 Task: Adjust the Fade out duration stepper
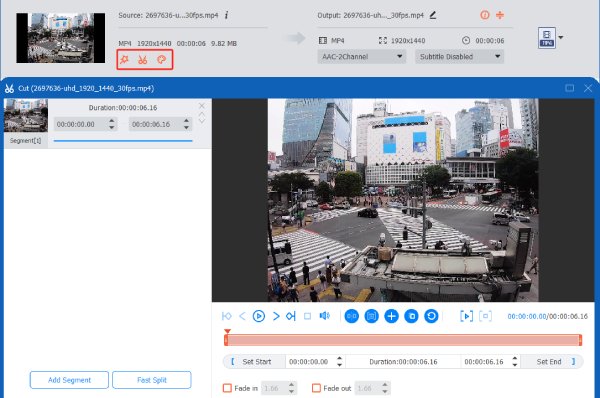coord(385,388)
